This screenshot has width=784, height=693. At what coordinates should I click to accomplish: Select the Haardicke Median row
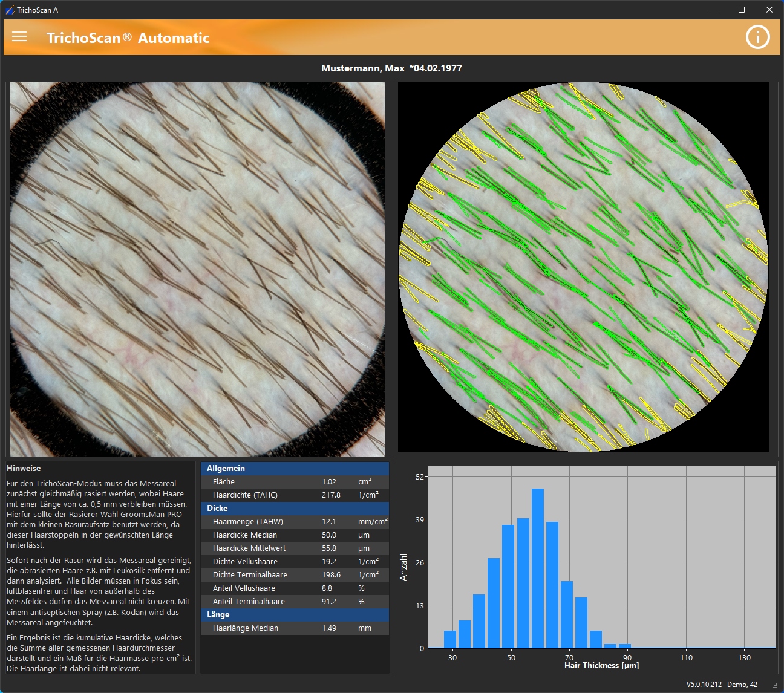pos(295,535)
